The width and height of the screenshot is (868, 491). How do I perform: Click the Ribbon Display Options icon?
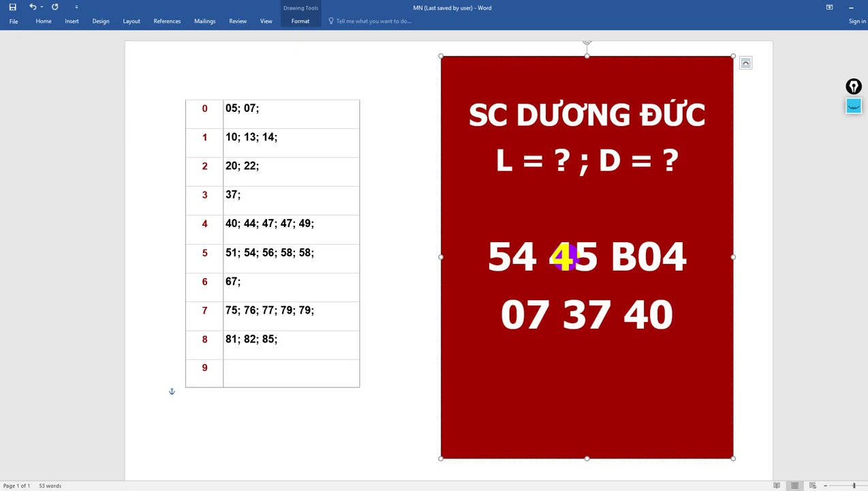(x=829, y=8)
